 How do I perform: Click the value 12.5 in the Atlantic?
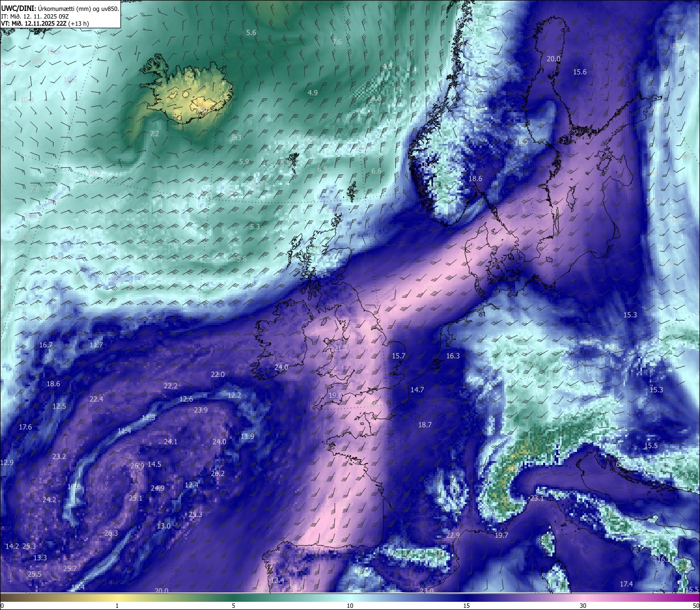click(59, 406)
